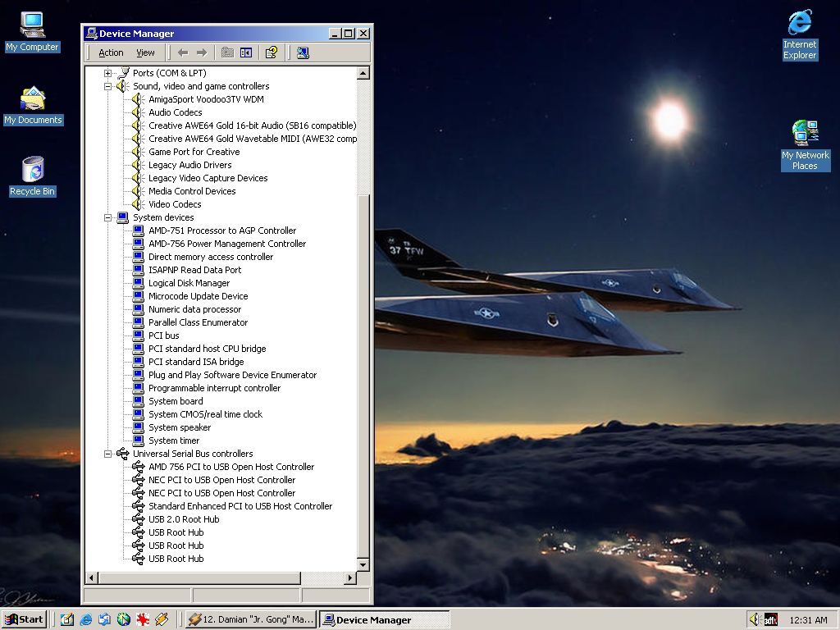The height and width of the screenshot is (630, 840).
Task: Click the vertical scrollbar down arrow
Action: pos(363,564)
